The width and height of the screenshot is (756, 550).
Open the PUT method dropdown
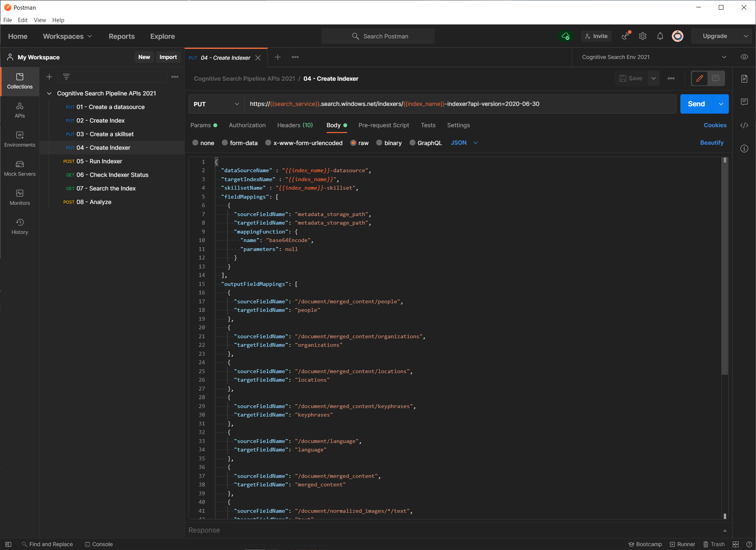pyautogui.click(x=216, y=104)
